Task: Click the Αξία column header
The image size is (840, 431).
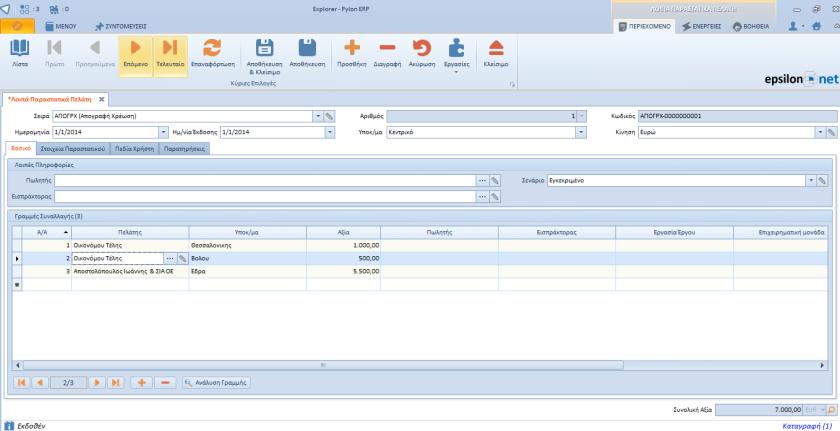Action: (x=343, y=232)
